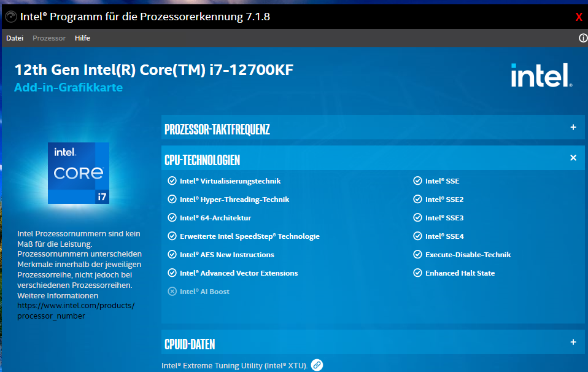
Task: Click the plus icon on Prozessor-Taktfrequenz
Action: [x=573, y=127]
